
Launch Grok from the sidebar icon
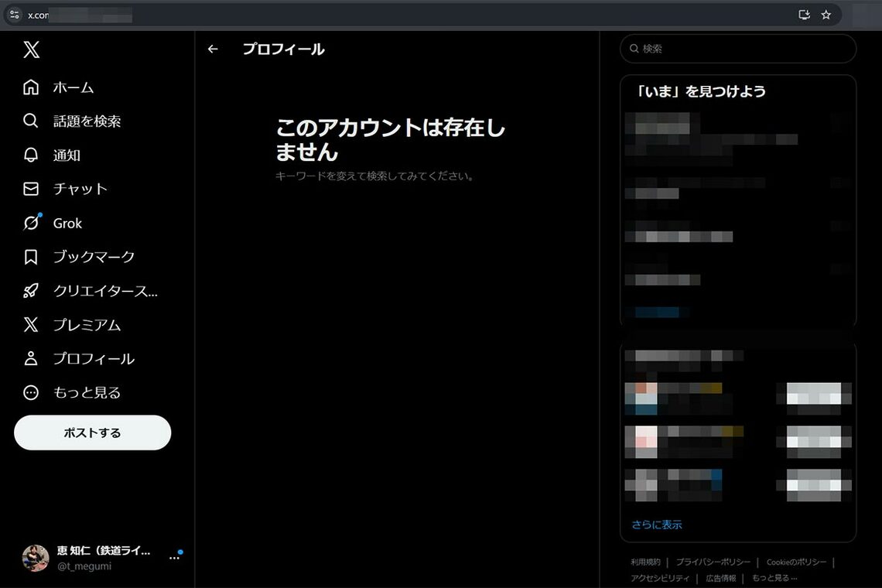(30, 223)
